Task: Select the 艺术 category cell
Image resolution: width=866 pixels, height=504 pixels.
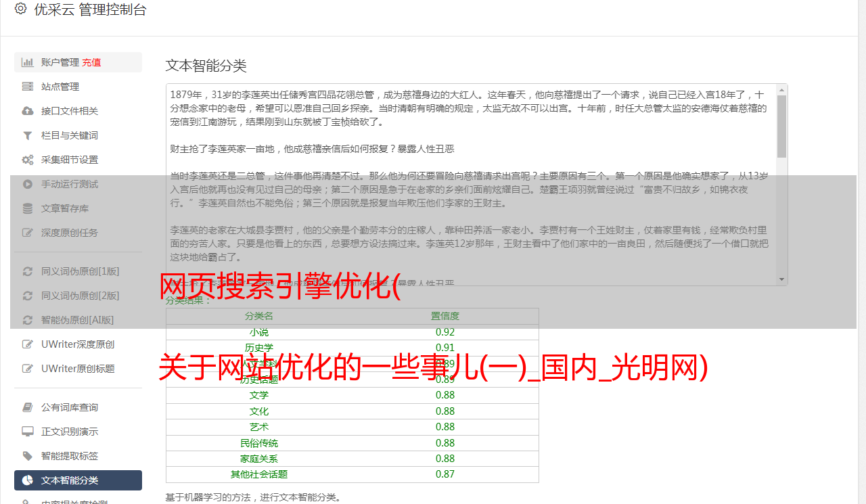Action: 259,427
